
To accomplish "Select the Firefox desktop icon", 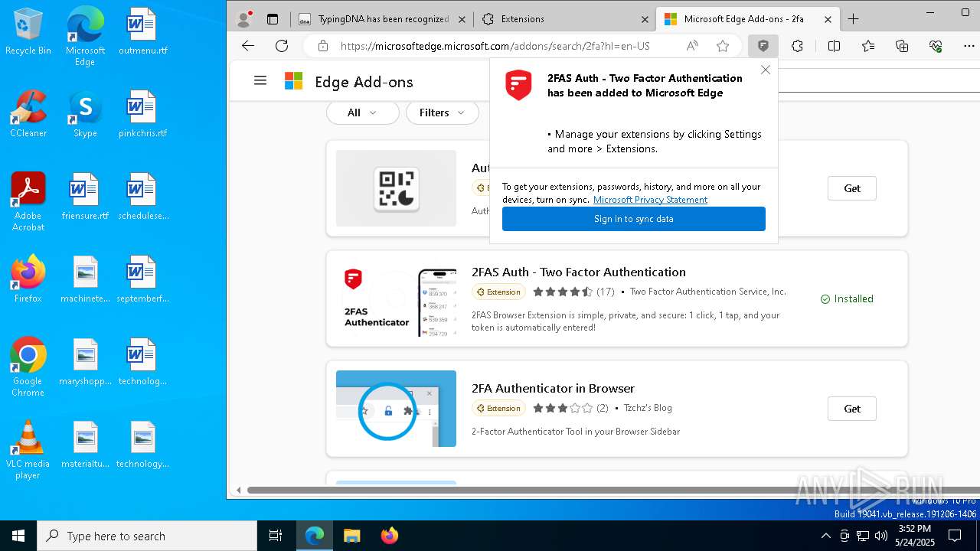I will pyautogui.click(x=28, y=279).
